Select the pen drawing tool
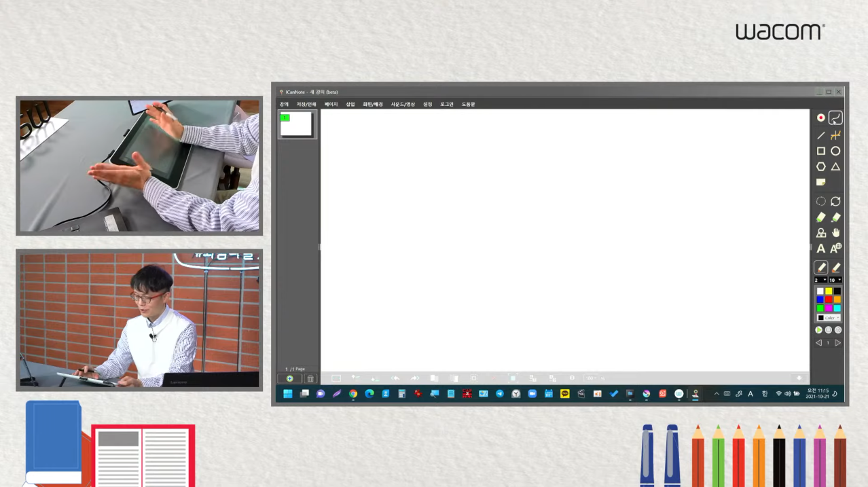 [x=820, y=268]
